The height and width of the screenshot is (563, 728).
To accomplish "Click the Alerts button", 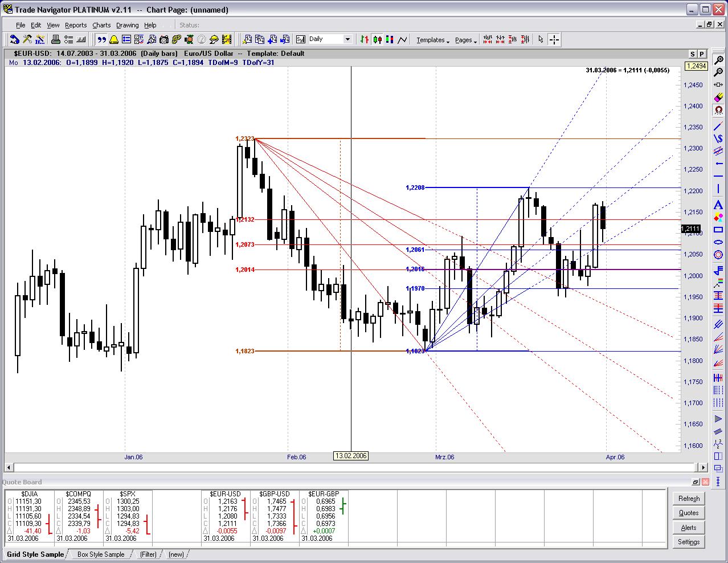I will (x=689, y=528).
